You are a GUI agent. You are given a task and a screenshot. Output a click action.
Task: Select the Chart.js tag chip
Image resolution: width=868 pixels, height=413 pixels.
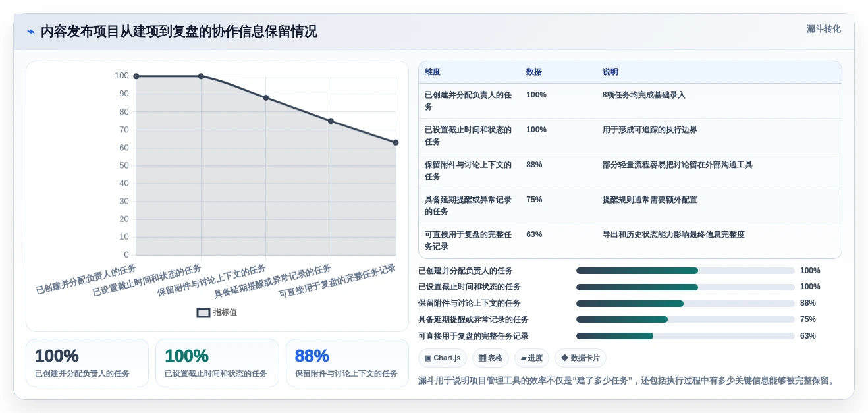443,358
